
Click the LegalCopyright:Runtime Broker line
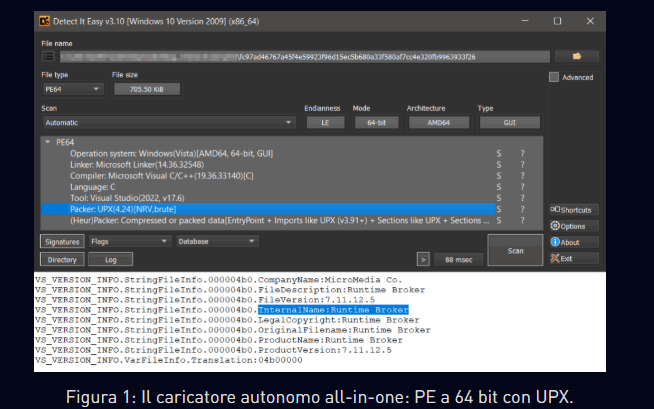[x=227, y=320]
